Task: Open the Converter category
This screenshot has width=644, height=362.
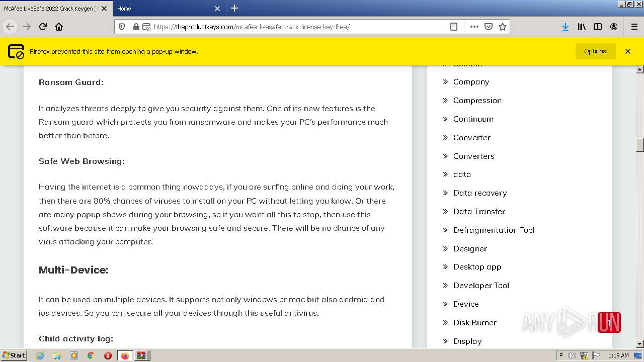Action: click(x=471, y=138)
